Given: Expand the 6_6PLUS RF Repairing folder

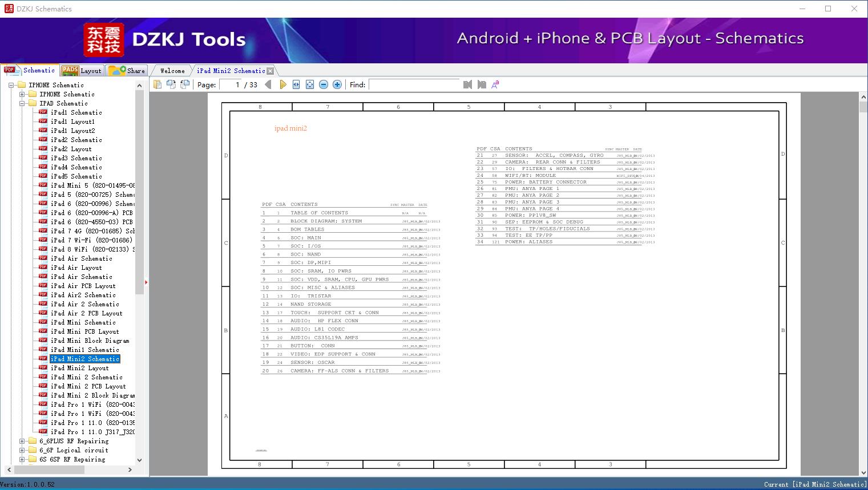Looking at the screenshot, I should [x=22, y=441].
